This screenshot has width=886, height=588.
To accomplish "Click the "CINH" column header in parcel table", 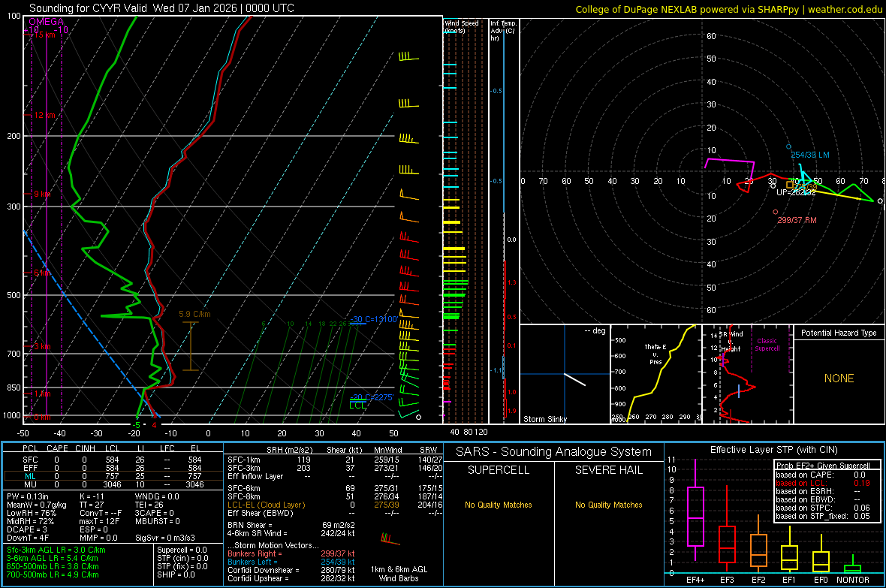I will click(x=86, y=448).
